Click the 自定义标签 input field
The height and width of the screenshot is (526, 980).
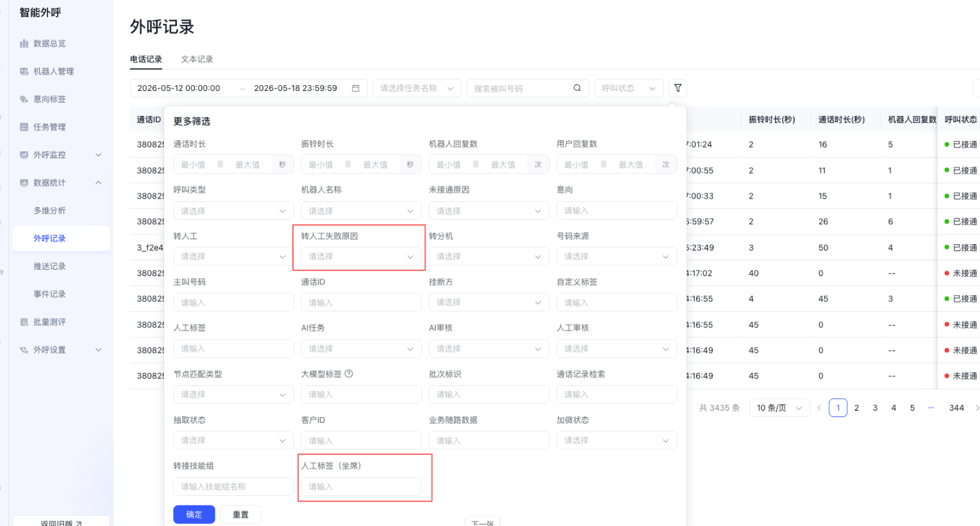(617, 302)
